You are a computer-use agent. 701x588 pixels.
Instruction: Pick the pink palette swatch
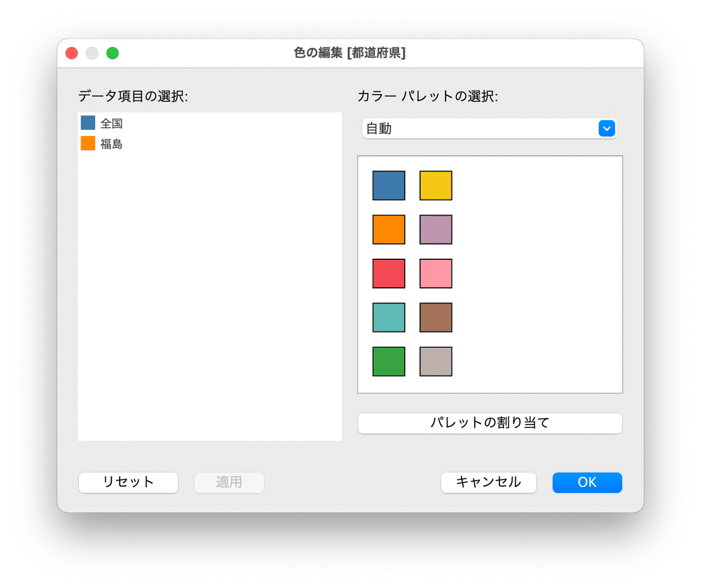pos(436,273)
